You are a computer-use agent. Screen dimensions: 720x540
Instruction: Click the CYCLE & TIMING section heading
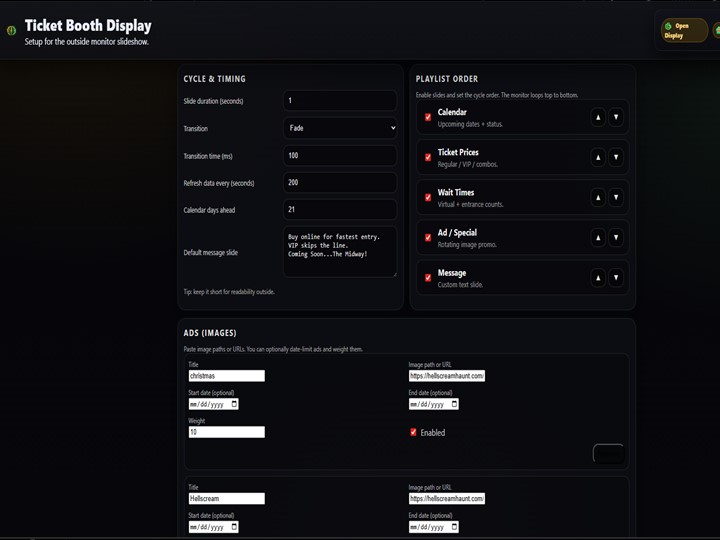[214, 79]
